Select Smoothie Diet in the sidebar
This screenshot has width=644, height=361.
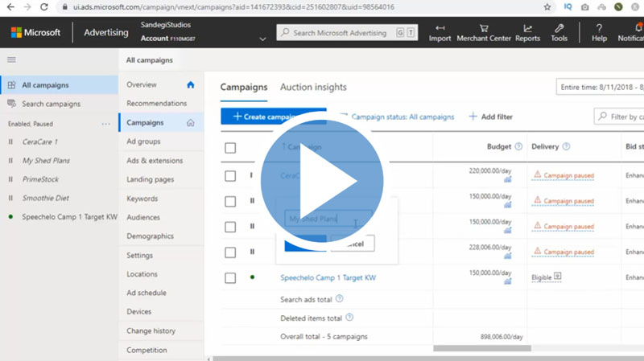[46, 198]
